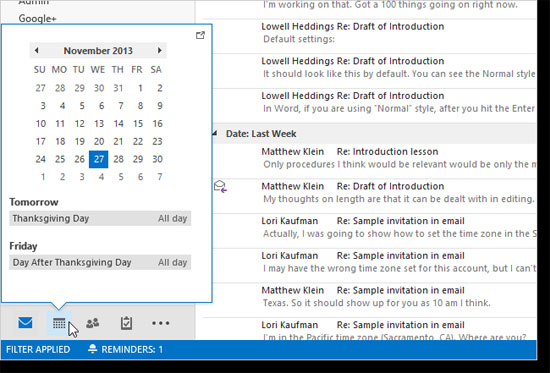The image size is (550, 373).
Task: Open Matthew Klein Re: Introduction lesson email
Action: click(x=374, y=158)
